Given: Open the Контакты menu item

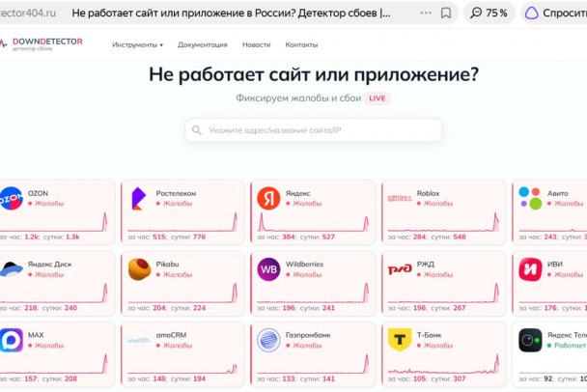Looking at the screenshot, I should coord(301,44).
